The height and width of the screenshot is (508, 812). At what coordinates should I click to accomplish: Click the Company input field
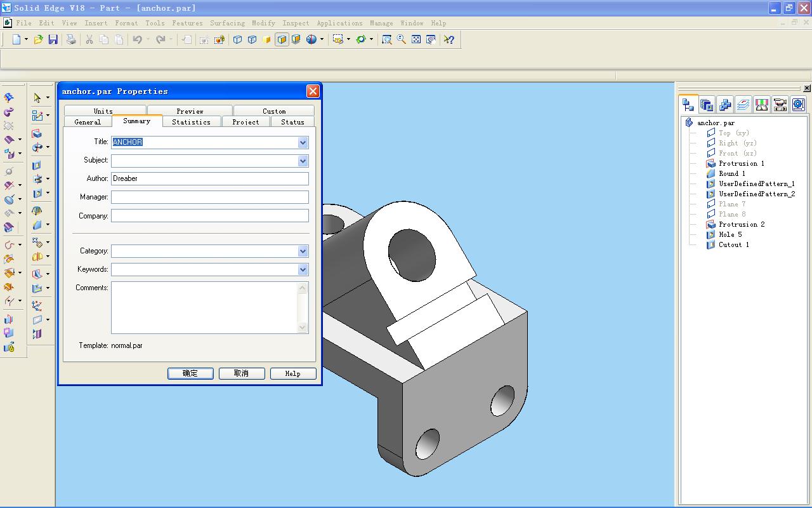pyautogui.click(x=210, y=216)
